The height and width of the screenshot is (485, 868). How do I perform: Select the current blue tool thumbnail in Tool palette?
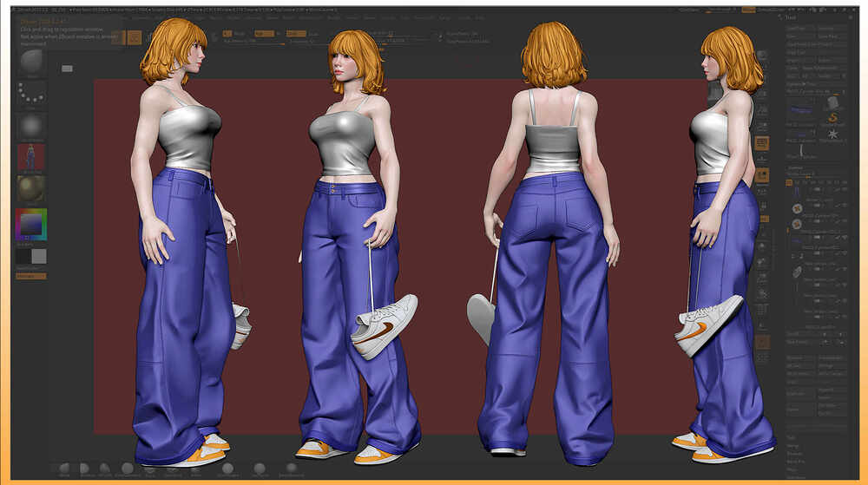pos(800,109)
